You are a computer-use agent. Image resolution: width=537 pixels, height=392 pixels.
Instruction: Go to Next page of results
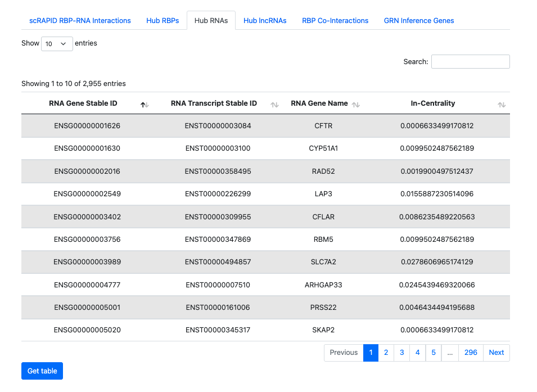point(496,353)
